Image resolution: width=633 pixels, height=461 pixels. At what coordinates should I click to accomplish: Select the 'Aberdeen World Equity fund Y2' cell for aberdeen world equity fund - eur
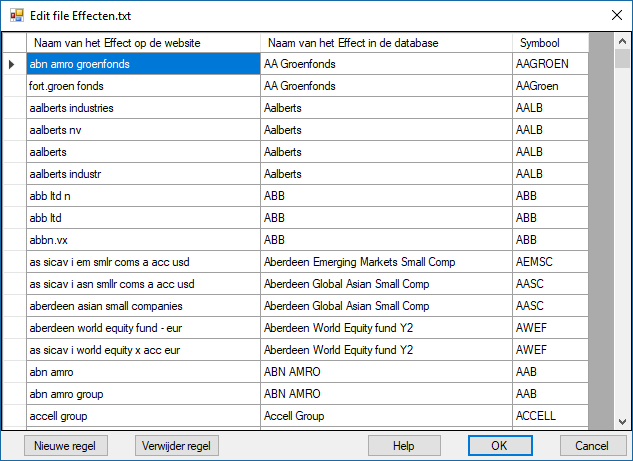click(x=386, y=328)
